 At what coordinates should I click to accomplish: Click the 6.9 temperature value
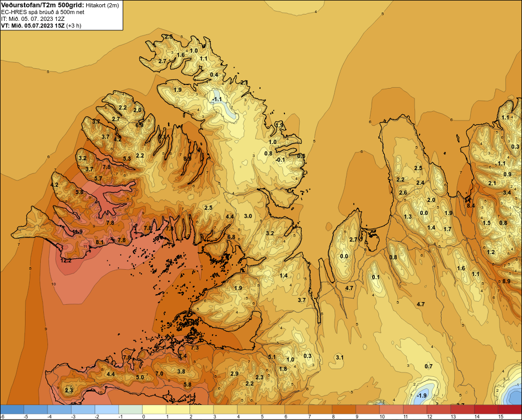[139, 125]
